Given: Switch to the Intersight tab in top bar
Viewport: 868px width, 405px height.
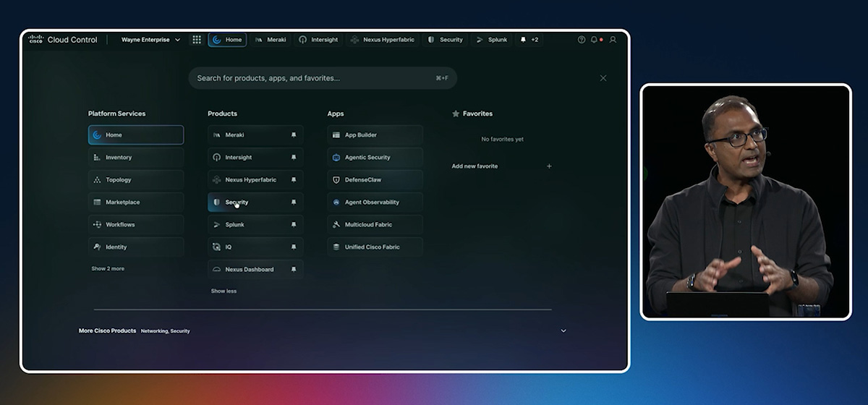Looking at the screenshot, I should tap(318, 40).
